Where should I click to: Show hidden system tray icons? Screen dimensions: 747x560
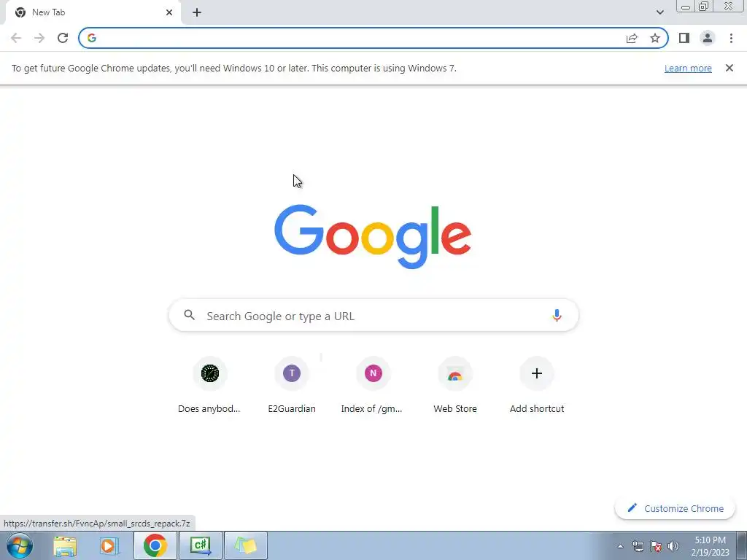(620, 546)
